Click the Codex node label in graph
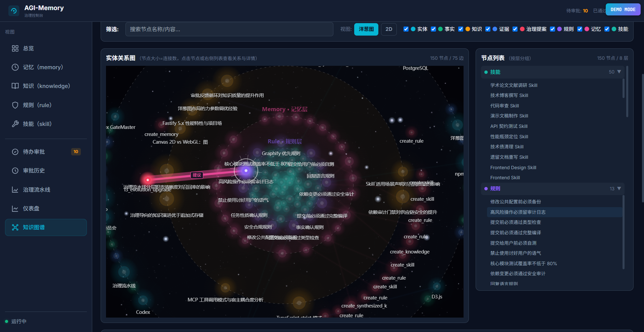This screenshot has height=332, width=644. (x=143, y=312)
